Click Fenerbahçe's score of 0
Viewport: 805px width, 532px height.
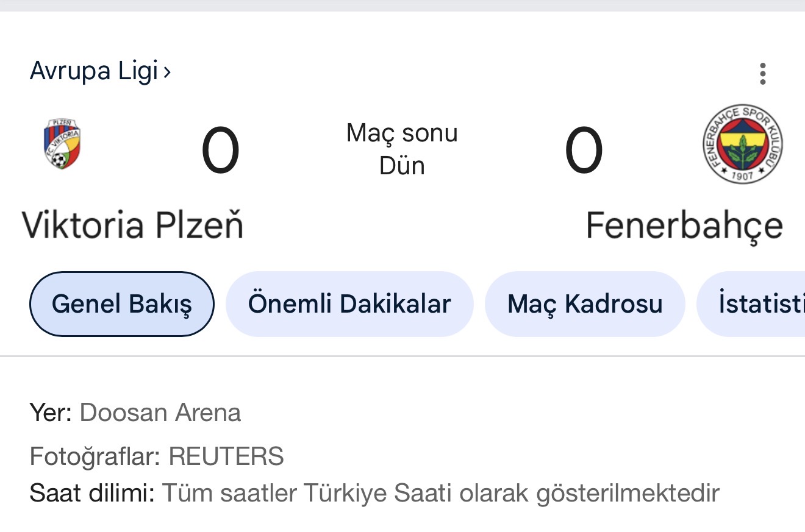[x=584, y=151]
